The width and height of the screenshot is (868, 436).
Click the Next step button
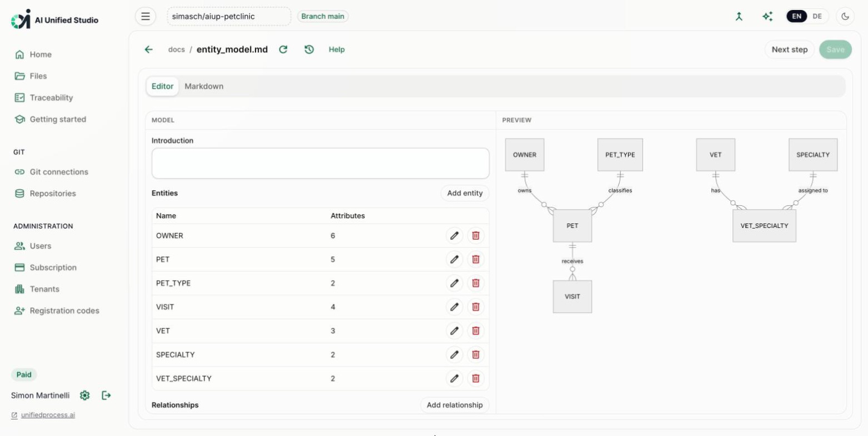(x=789, y=49)
